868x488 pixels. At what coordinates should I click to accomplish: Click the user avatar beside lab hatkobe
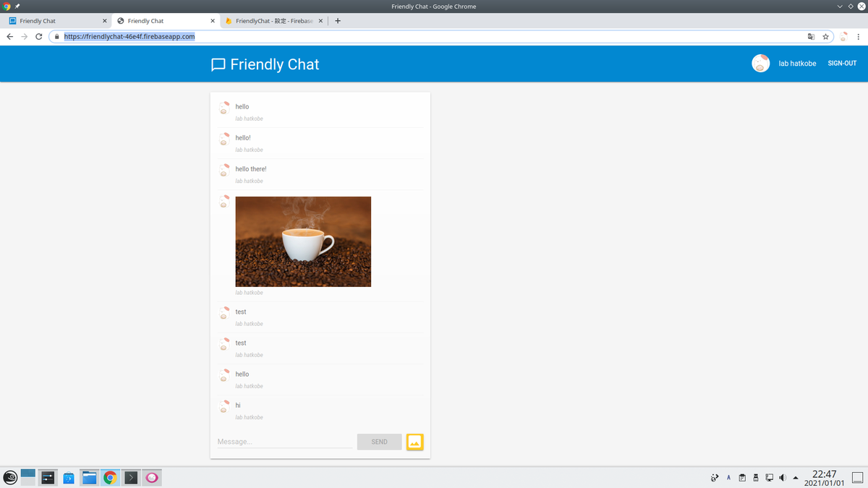[760, 64]
